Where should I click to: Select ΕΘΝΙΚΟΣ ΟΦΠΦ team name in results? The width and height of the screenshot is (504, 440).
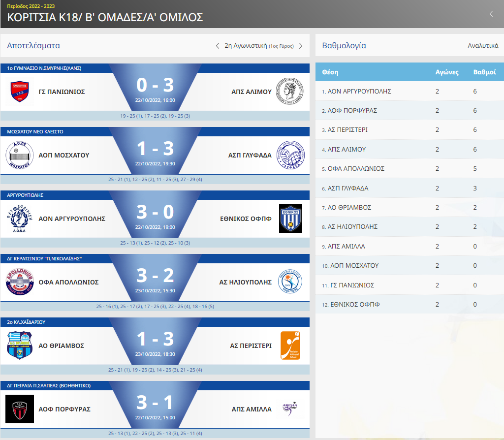[x=246, y=219]
